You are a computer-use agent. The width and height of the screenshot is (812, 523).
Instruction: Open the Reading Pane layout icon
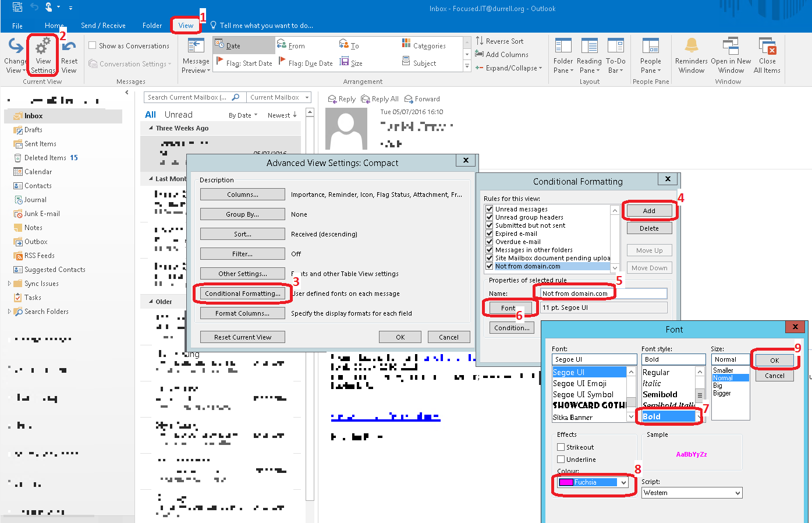pyautogui.click(x=589, y=47)
